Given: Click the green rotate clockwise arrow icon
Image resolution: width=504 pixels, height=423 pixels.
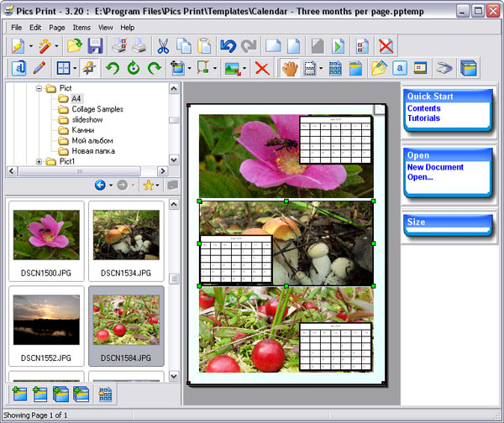Looking at the screenshot, I should (154, 68).
